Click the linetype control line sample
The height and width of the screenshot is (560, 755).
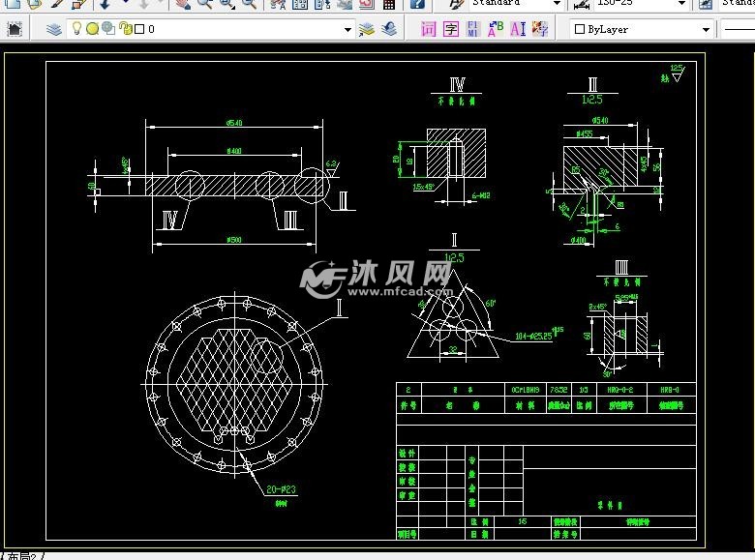tap(740, 29)
